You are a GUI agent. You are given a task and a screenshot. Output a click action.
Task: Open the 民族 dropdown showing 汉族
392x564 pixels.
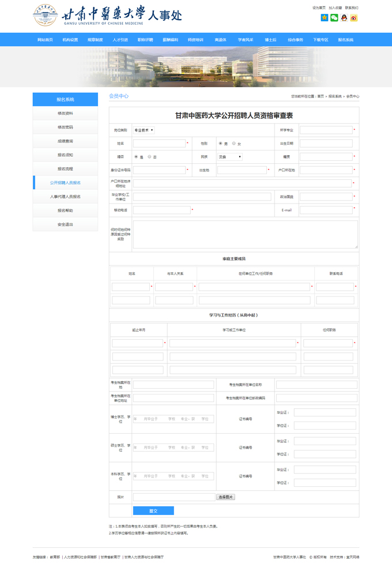[229, 157]
